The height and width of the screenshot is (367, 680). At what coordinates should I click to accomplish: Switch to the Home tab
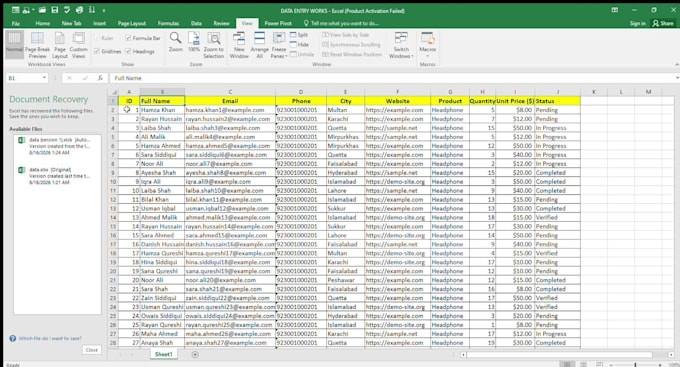coord(42,23)
